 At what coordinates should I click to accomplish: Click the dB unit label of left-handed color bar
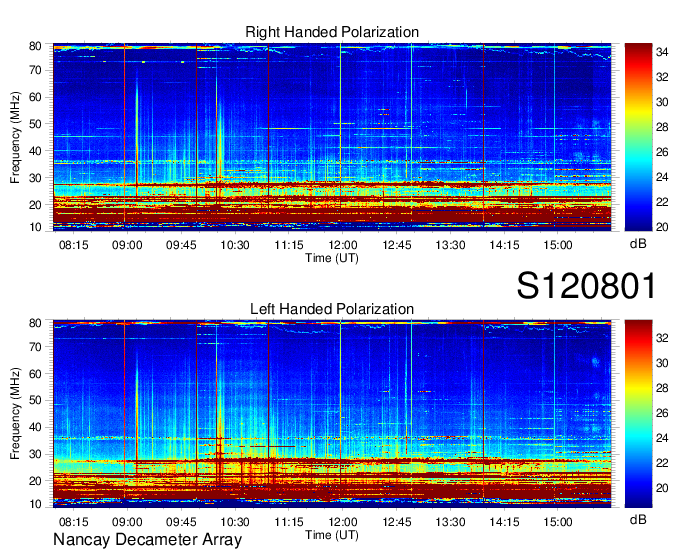[638, 520]
